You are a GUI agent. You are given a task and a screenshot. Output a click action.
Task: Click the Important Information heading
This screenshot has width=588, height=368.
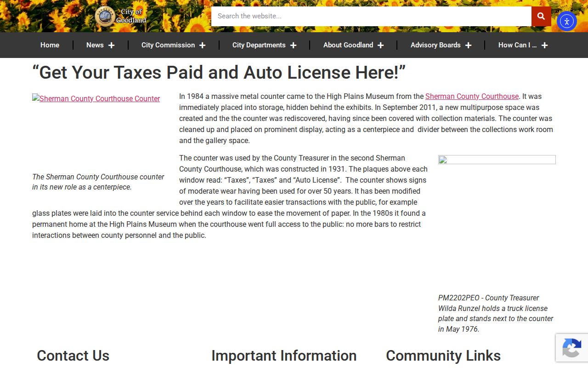tap(284, 356)
